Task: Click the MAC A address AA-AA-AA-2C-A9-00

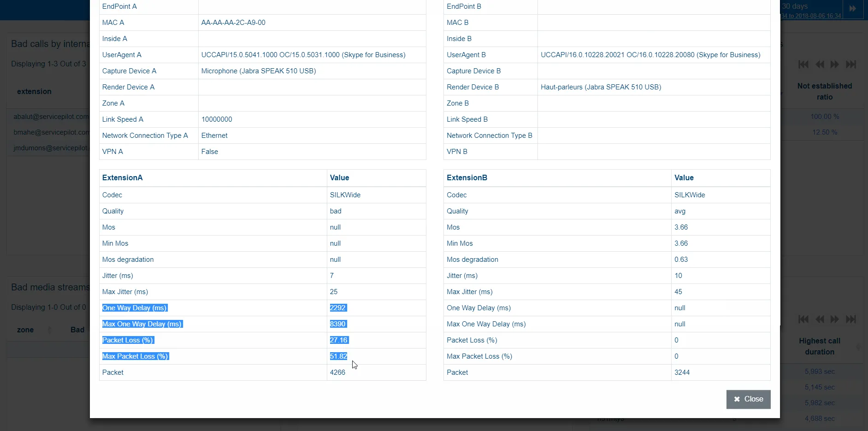Action: click(233, 23)
